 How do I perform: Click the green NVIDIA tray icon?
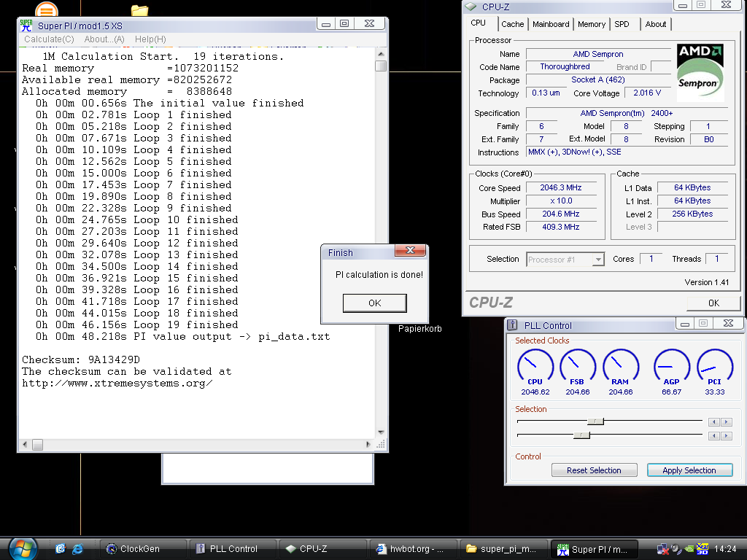pyautogui.click(x=689, y=549)
